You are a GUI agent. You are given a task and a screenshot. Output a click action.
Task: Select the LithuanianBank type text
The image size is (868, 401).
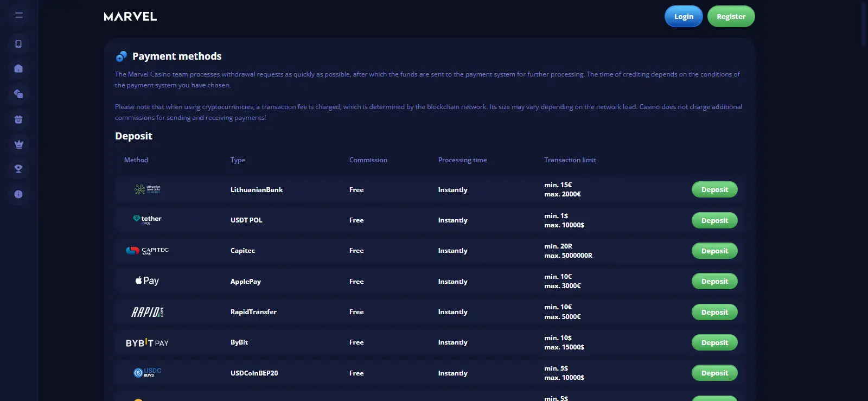pyautogui.click(x=257, y=190)
